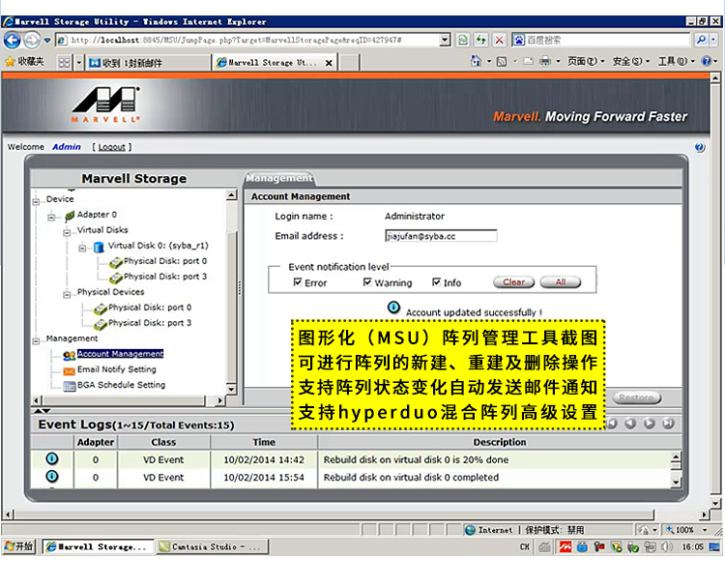Collapse the Physical Devices tree node
Viewport: 725px width, 588px height.
click(x=67, y=294)
